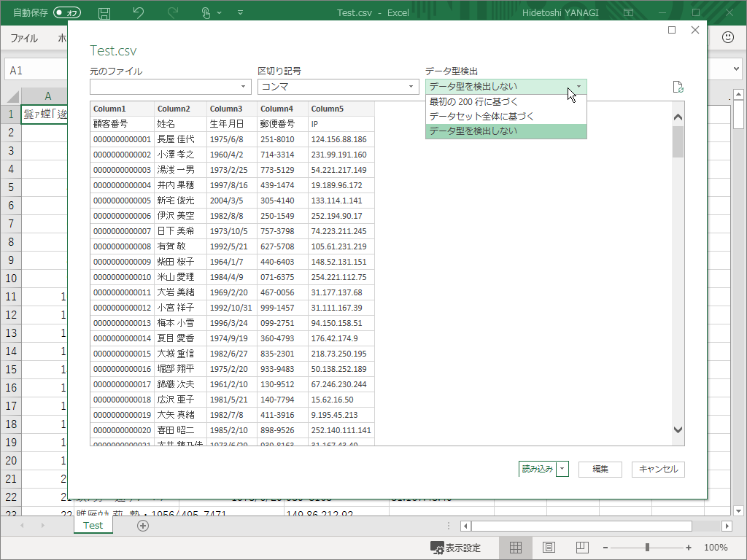Click the Save icon in the quick access toolbar
This screenshot has width=747, height=560.
104,12
